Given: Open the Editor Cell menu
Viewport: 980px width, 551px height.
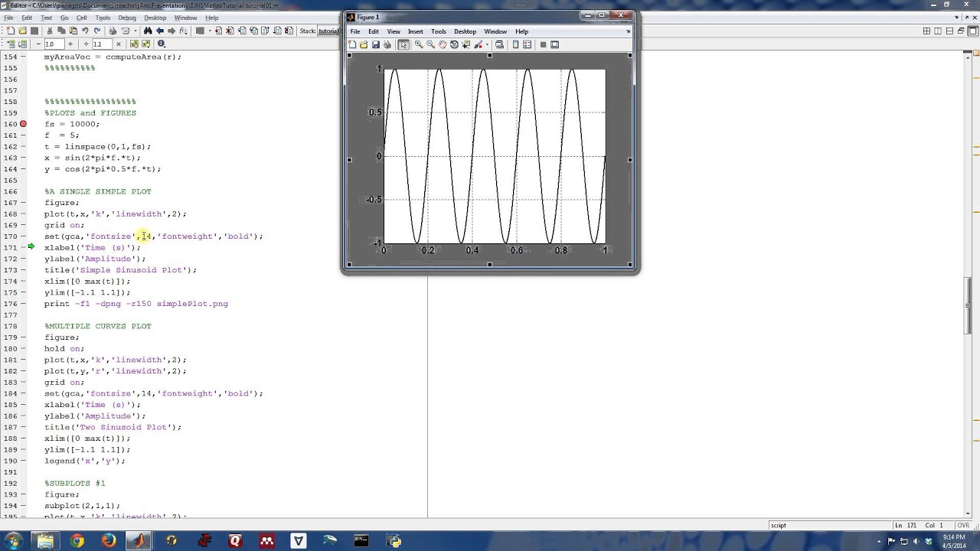Looking at the screenshot, I should 82,18.
